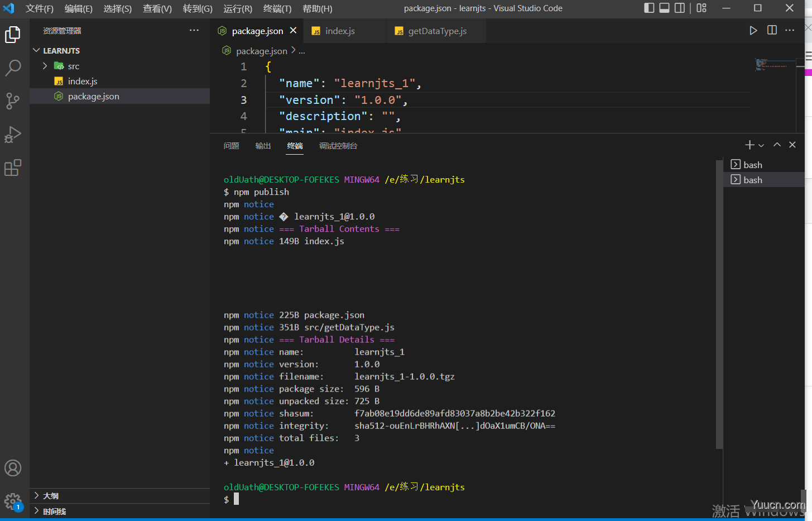The height and width of the screenshot is (521, 812).
Task: Close the terminal panel
Action: (792, 145)
